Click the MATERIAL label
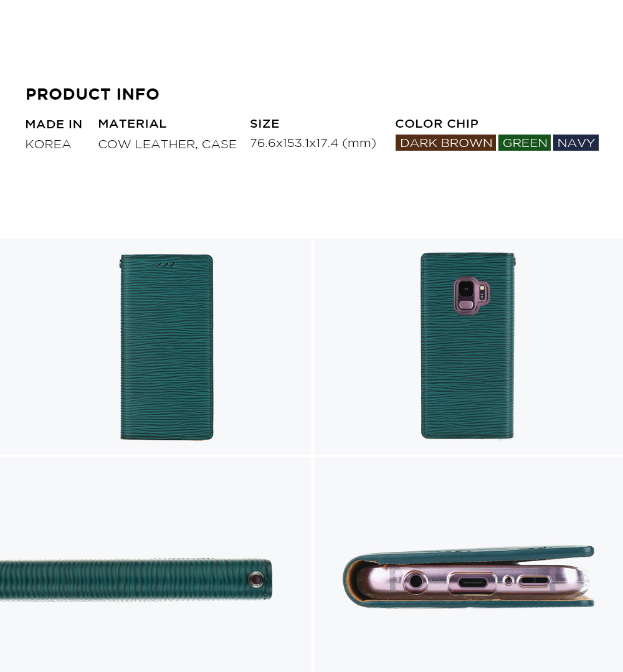 132,124
